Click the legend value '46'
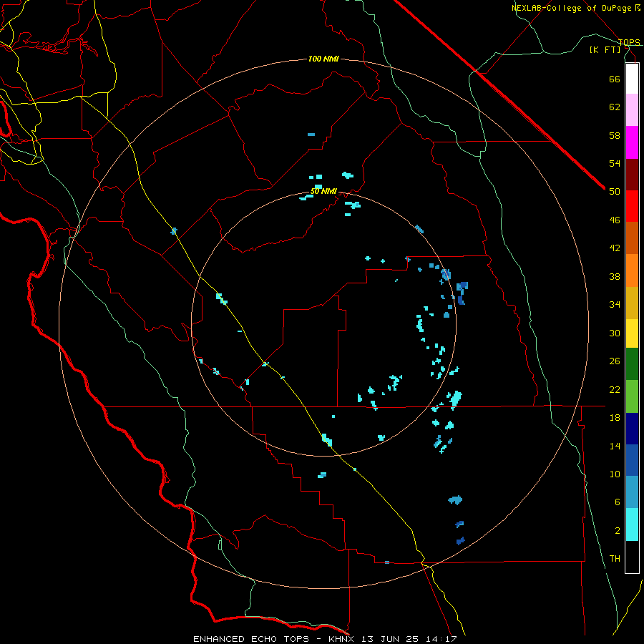Viewport: 644px width, 644px height. tap(615, 220)
